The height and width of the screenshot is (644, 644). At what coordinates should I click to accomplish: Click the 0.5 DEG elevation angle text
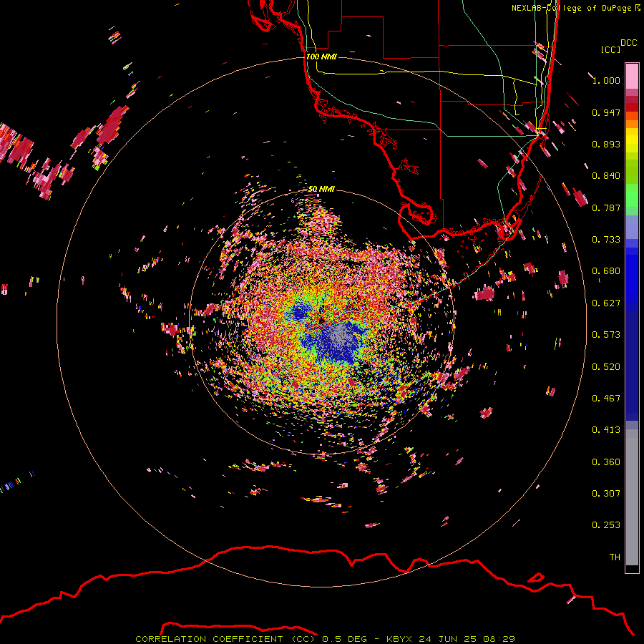[x=344, y=639]
